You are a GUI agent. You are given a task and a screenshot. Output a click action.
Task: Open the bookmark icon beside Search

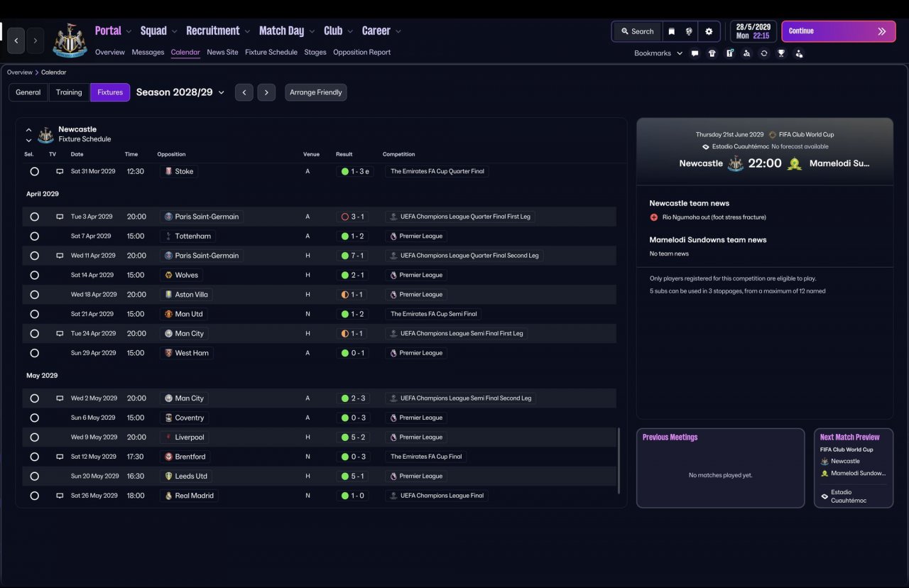(671, 31)
